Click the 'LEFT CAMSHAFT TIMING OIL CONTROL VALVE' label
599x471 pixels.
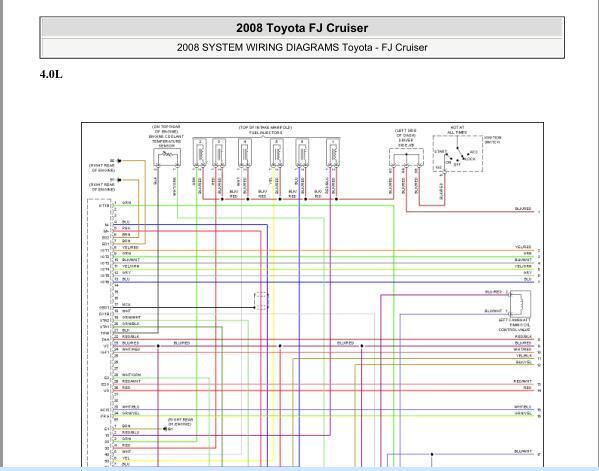[514, 325]
